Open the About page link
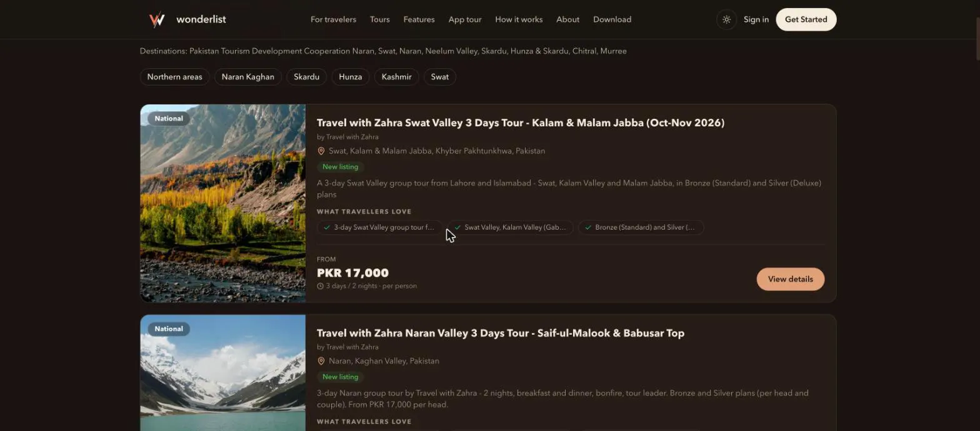This screenshot has height=431, width=980. point(567,19)
